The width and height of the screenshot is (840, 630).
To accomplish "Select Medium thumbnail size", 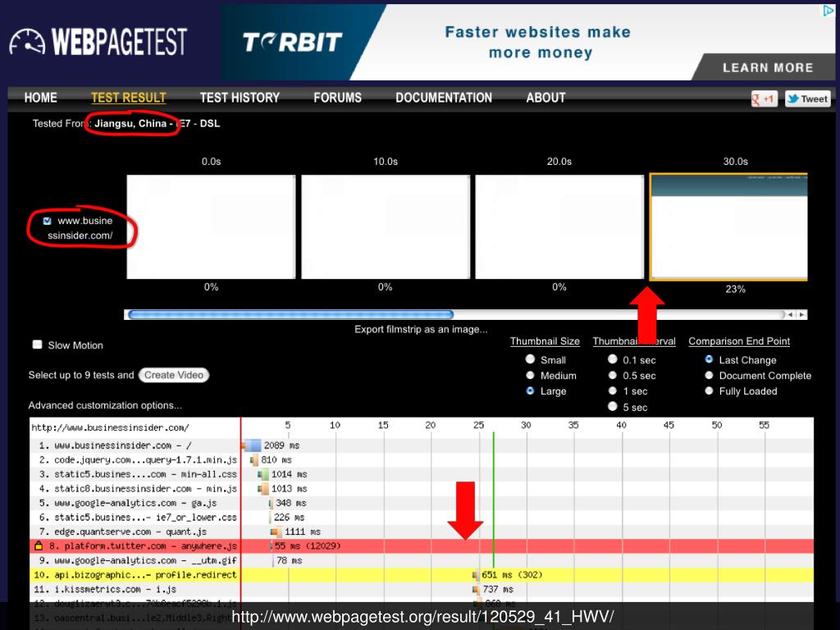I will click(x=531, y=375).
